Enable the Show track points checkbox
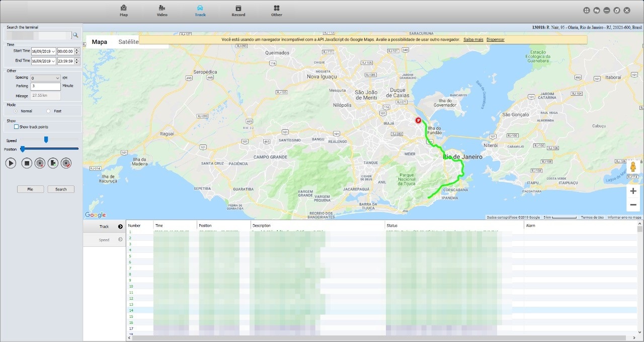The image size is (644, 342). [17, 127]
